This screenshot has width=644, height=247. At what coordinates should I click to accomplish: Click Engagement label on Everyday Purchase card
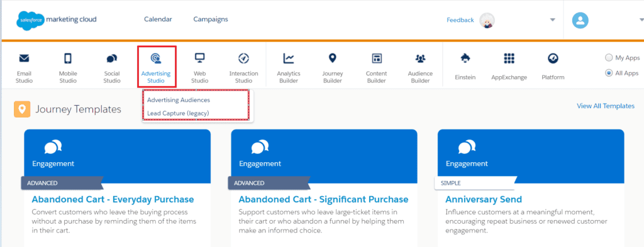[53, 163]
